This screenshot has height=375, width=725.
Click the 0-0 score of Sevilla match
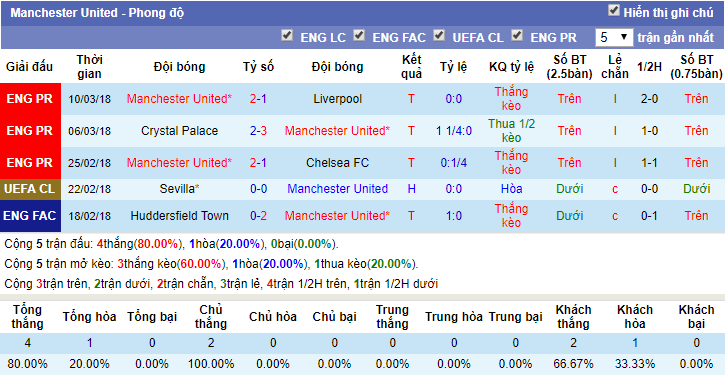pos(258,189)
